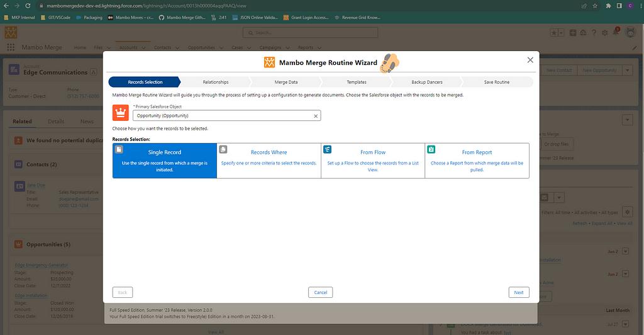Click the orange crown object icon
Viewport: 644px width, 335px height.
120,113
